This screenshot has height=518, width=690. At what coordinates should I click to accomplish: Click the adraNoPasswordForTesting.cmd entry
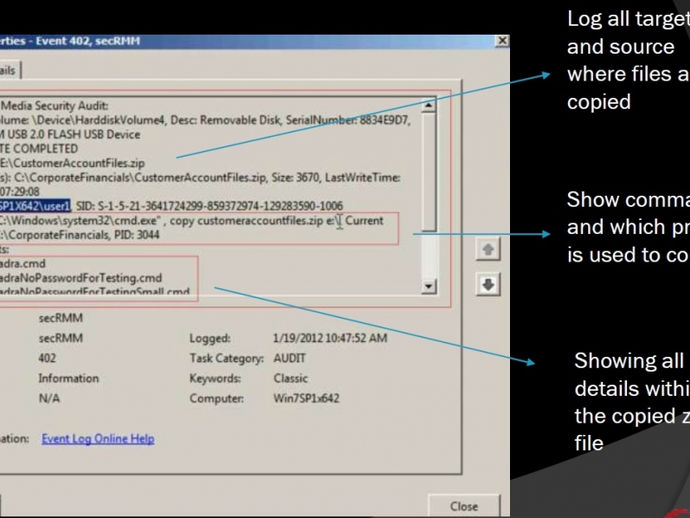(81, 278)
